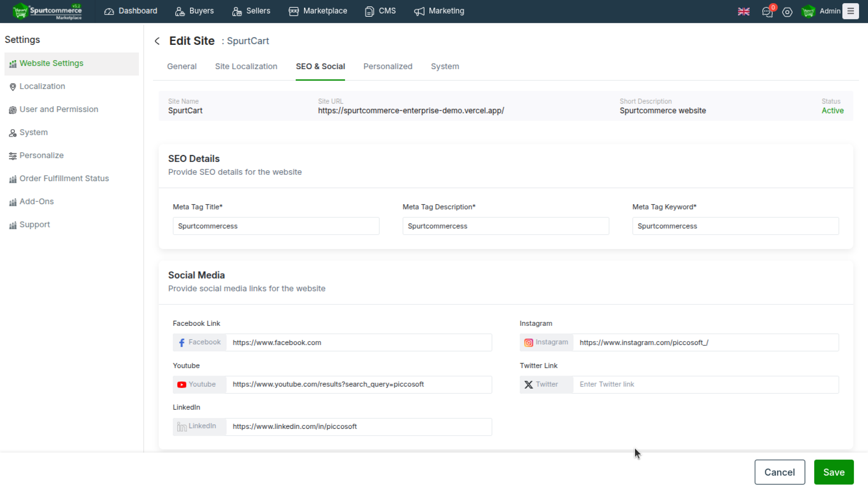Click the Meta Tag Title field

pyautogui.click(x=276, y=226)
